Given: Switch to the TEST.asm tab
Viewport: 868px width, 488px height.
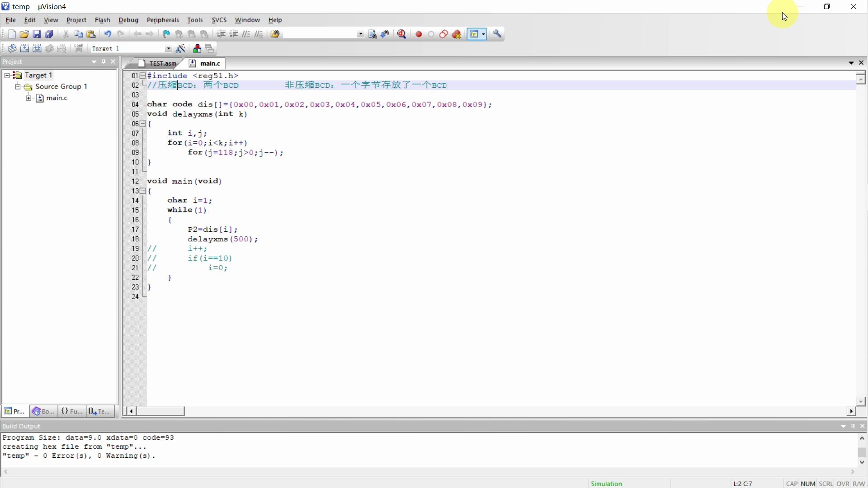Looking at the screenshot, I should tap(157, 63).
